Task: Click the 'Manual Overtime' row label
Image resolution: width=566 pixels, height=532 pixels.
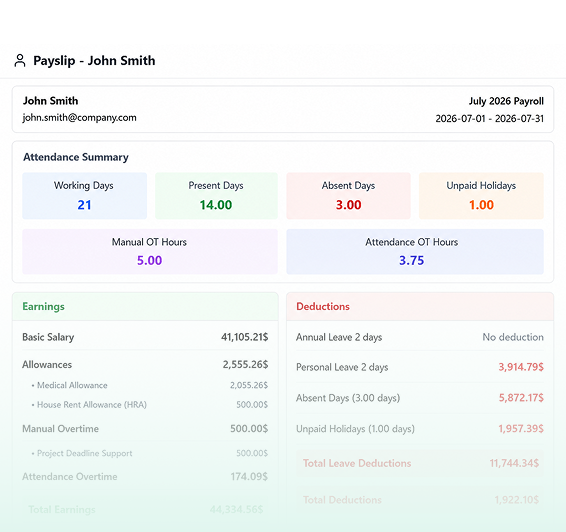Action: (x=60, y=429)
